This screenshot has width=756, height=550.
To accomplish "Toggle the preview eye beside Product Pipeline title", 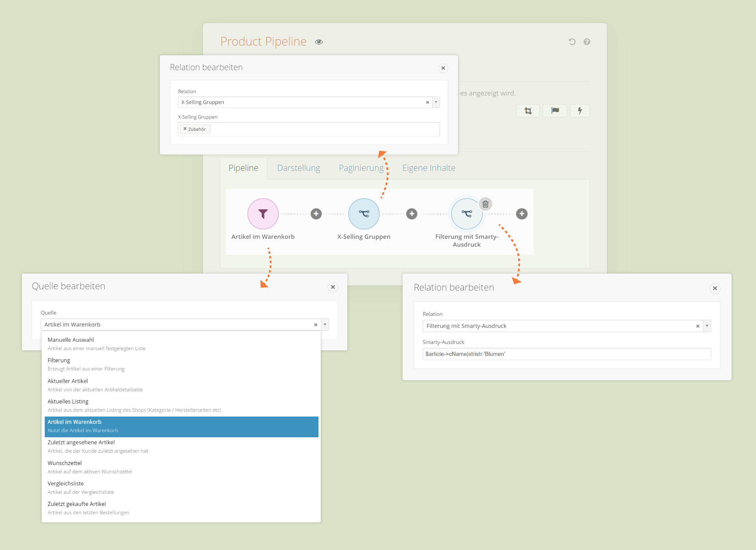I will coord(319,42).
